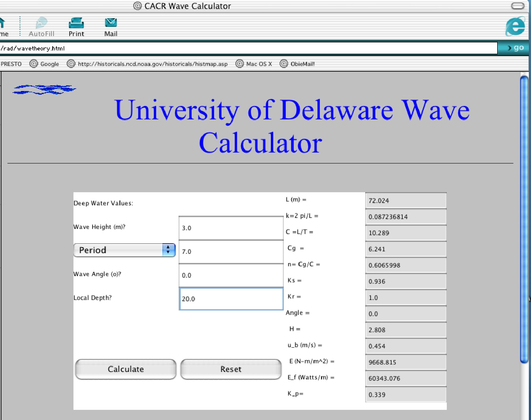Click the k=2 pi/L result 0.087236814
531x420 pixels.
point(406,217)
